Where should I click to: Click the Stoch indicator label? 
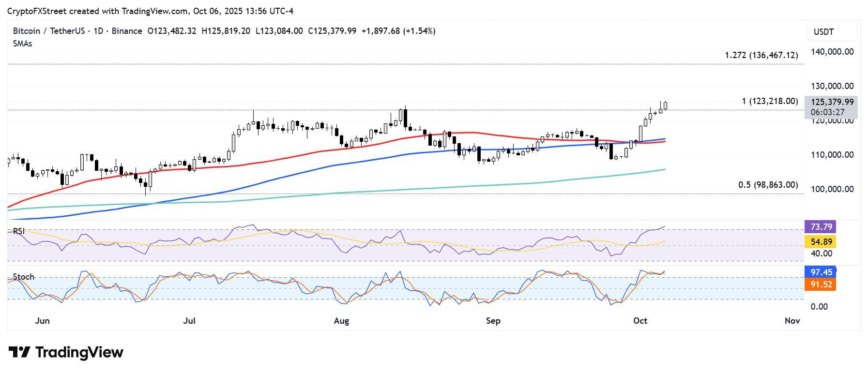coord(23,277)
